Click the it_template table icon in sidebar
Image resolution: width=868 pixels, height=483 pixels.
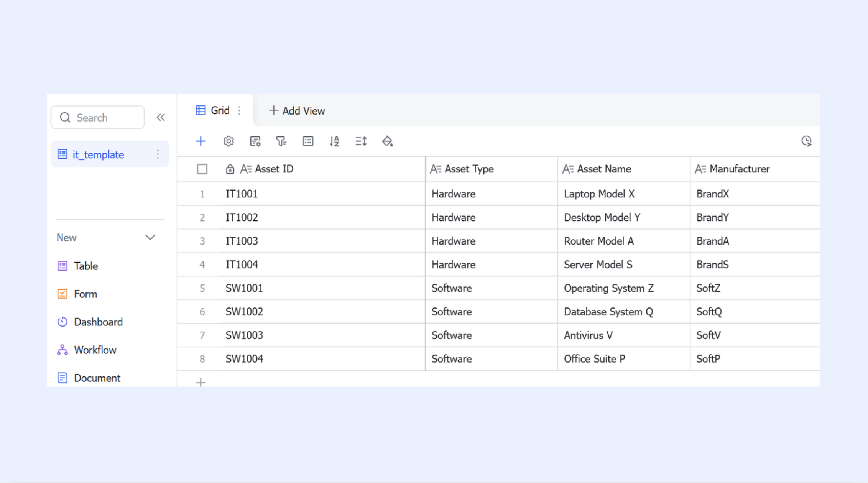62,154
